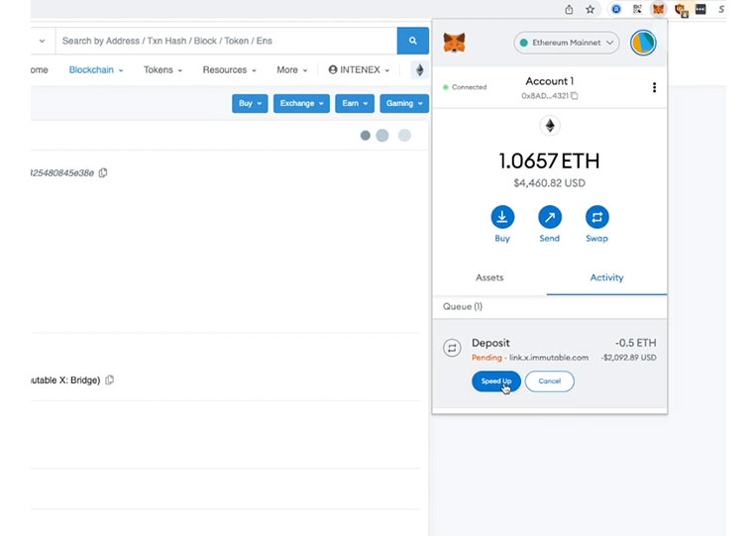
Task: Open the MetaMask account avatar menu
Action: [643, 43]
